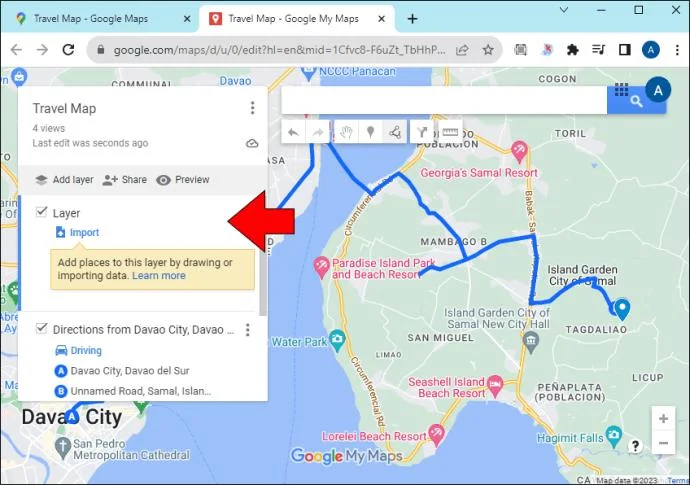This screenshot has height=485, width=690.
Task: Click Seashell Island Beach Resort marker
Action: pyautogui.click(x=495, y=386)
